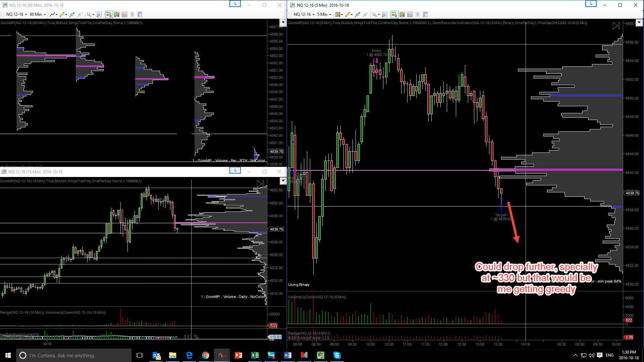Switch to NinjaTrader on the taskbar
The height and width of the screenshot is (362, 644).
click(222, 355)
